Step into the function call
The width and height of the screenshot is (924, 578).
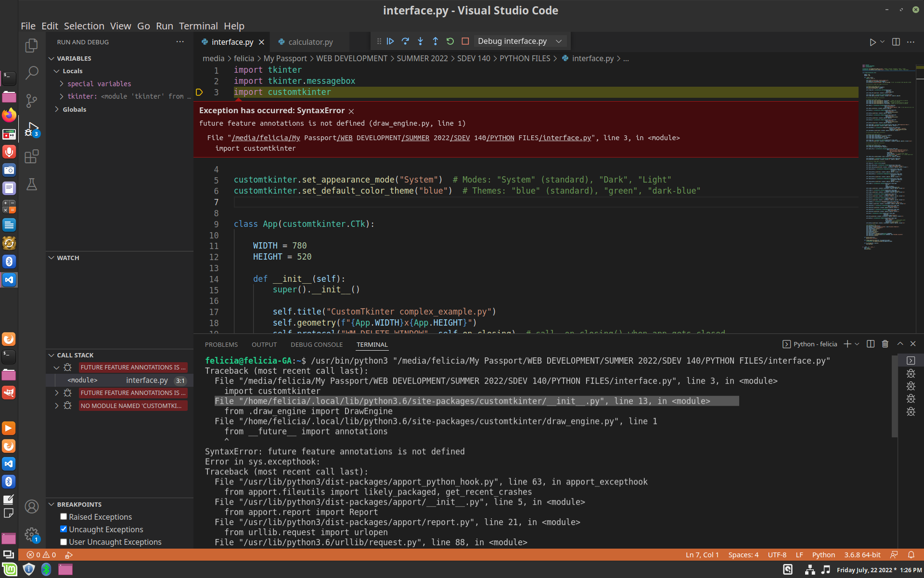pos(420,41)
